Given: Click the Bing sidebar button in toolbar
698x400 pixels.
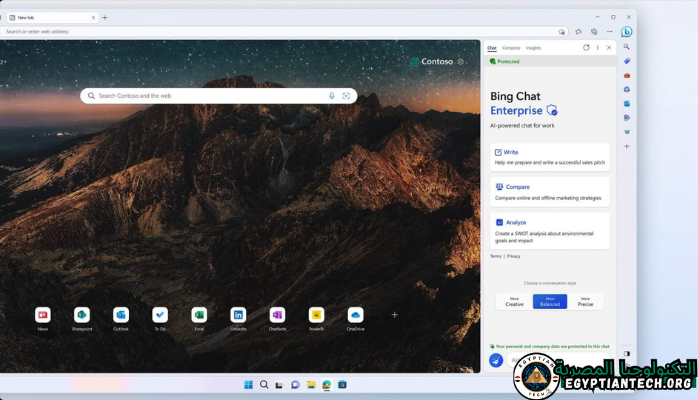Looking at the screenshot, I should click(x=626, y=32).
